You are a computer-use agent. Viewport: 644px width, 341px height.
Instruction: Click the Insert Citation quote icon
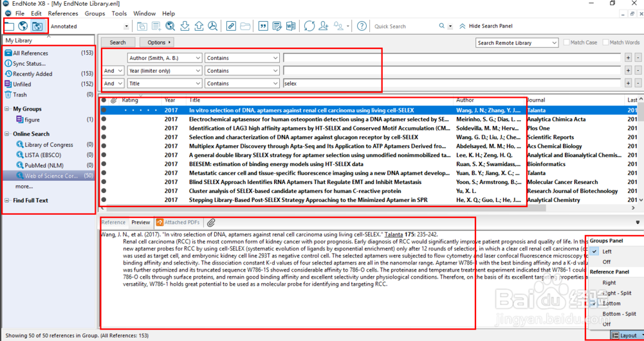click(x=262, y=26)
